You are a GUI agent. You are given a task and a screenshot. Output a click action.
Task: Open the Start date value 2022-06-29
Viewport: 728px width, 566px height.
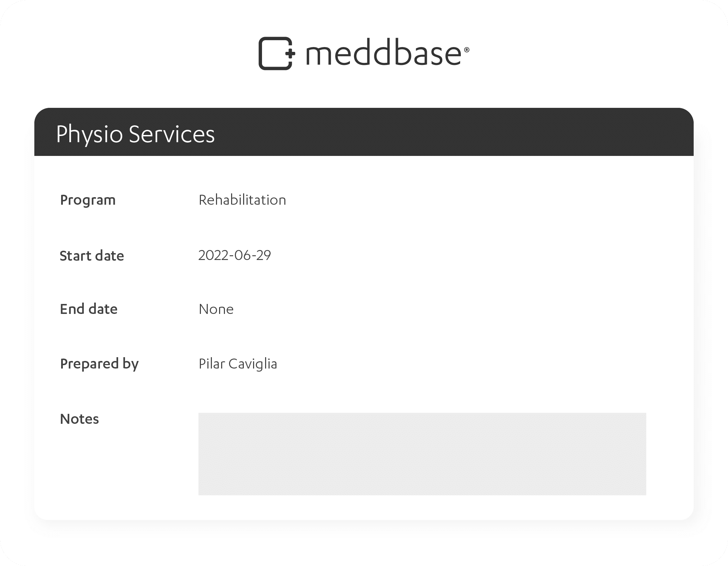tap(235, 255)
